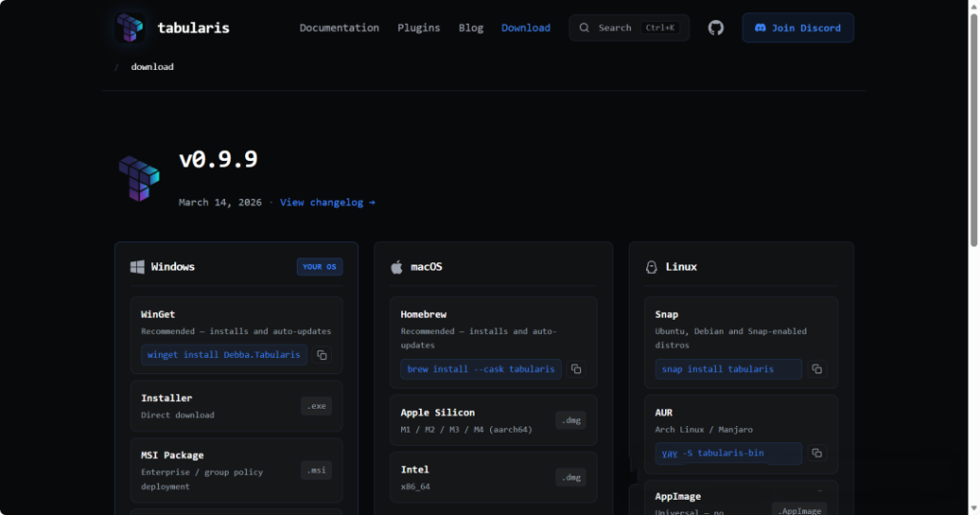Copy the yay AUR command
The height and width of the screenshot is (515, 980).
pyautogui.click(x=816, y=453)
